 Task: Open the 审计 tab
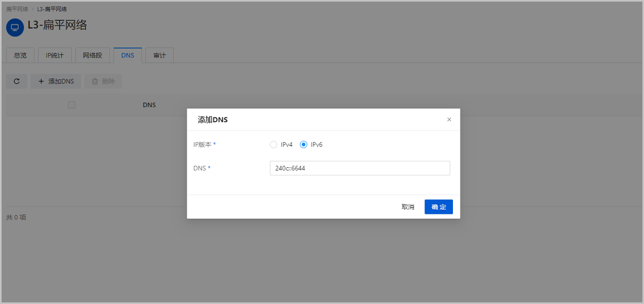pos(159,56)
